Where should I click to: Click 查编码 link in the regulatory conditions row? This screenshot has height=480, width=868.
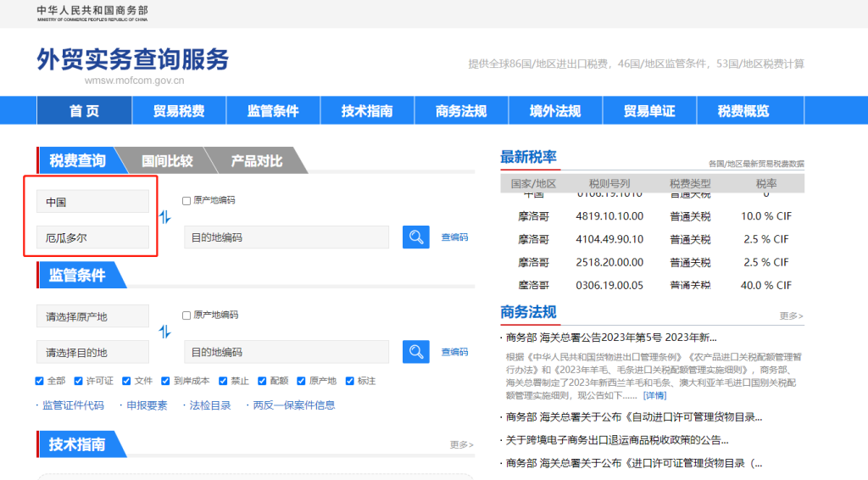coord(454,352)
